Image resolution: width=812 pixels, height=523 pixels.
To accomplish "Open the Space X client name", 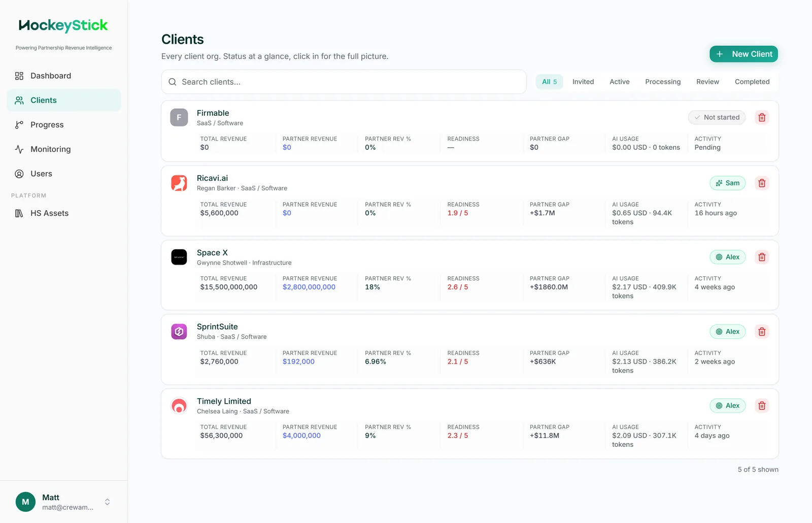I will click(x=212, y=252).
